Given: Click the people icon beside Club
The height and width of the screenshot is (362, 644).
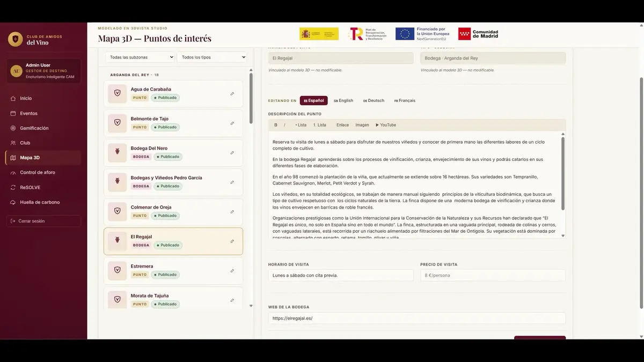Looking at the screenshot, I should click(x=13, y=143).
